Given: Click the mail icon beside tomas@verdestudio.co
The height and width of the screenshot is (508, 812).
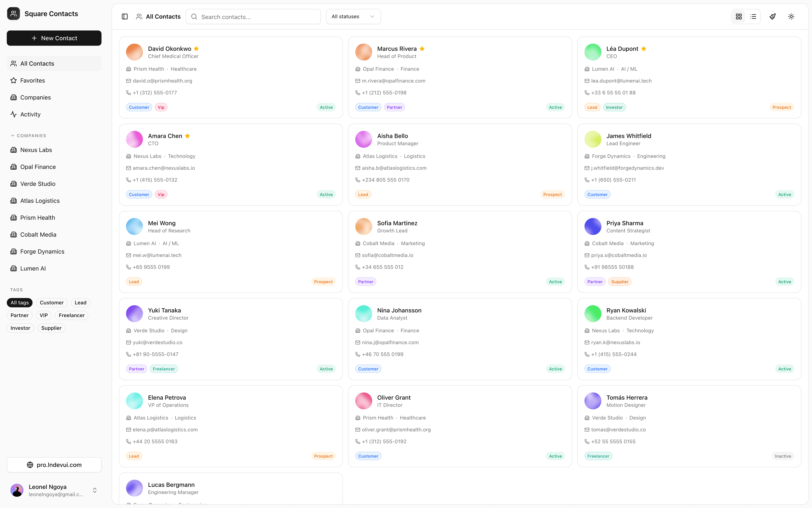Looking at the screenshot, I should pyautogui.click(x=587, y=430).
